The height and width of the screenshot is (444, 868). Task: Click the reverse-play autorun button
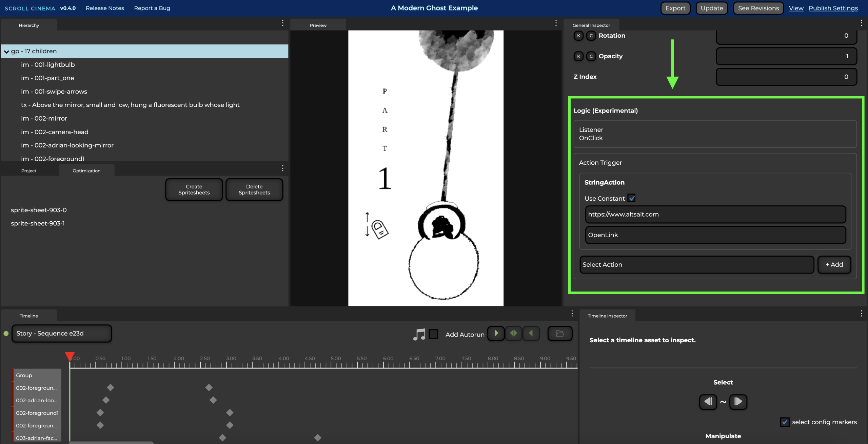(x=531, y=334)
